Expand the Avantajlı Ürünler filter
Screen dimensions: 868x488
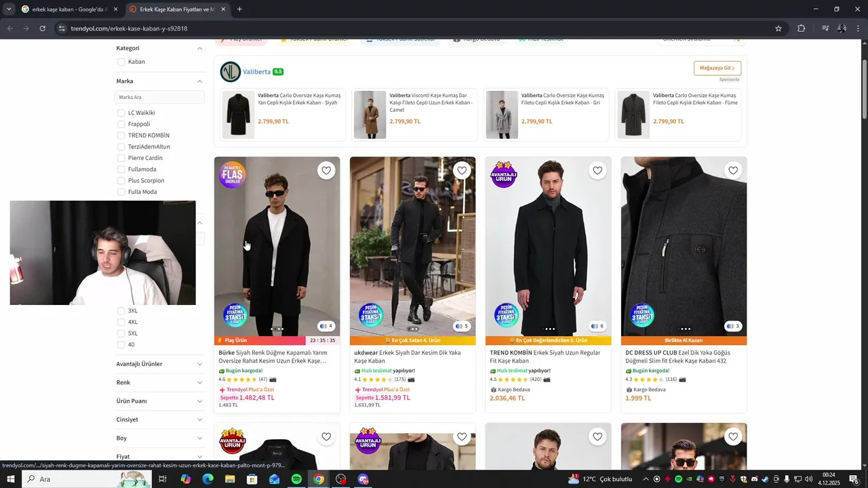(x=199, y=364)
